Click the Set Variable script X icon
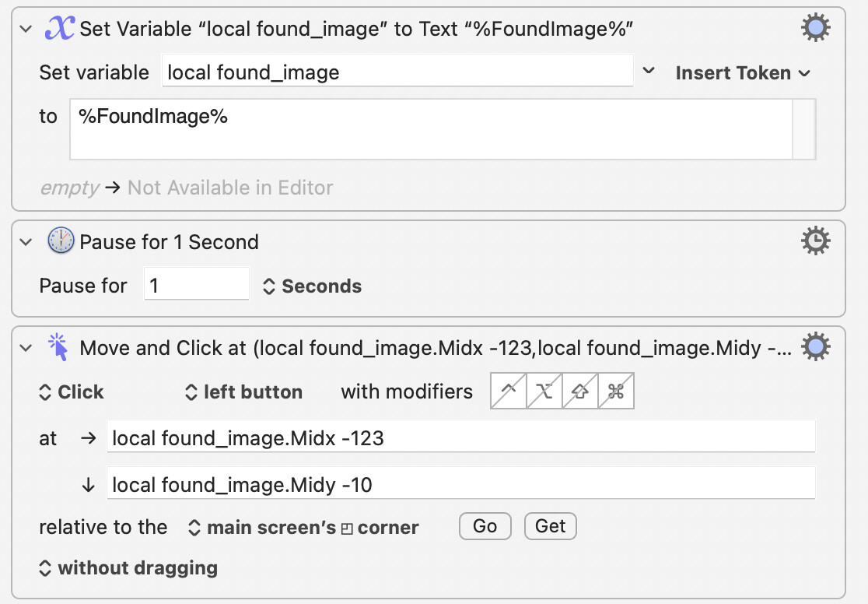The width and height of the screenshot is (868, 604). tap(59, 28)
